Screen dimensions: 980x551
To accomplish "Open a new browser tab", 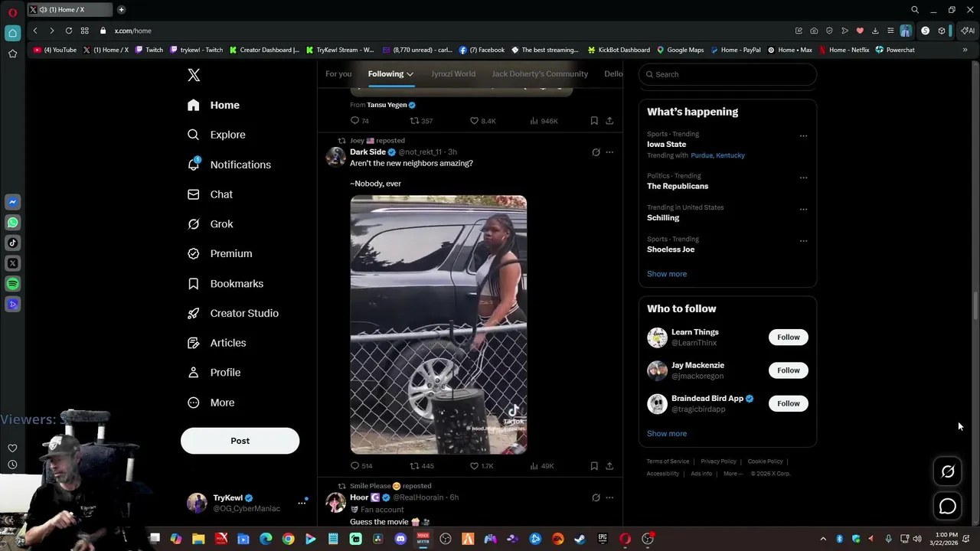I will point(121,10).
